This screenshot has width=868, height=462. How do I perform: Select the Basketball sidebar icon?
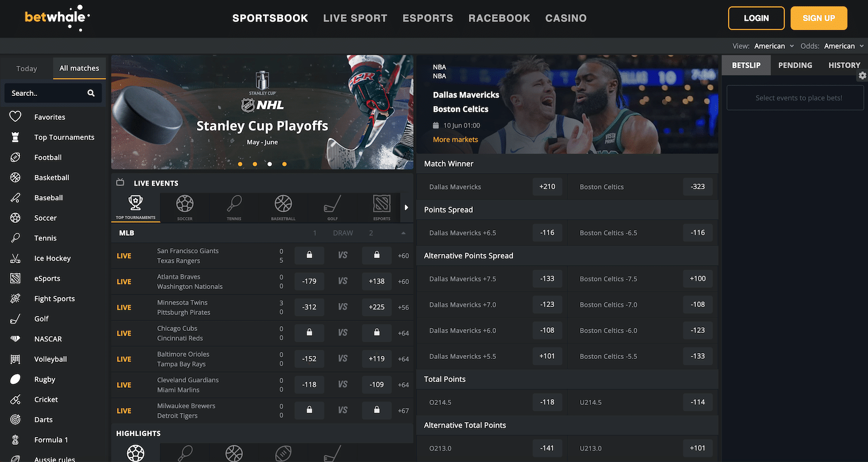coord(15,177)
